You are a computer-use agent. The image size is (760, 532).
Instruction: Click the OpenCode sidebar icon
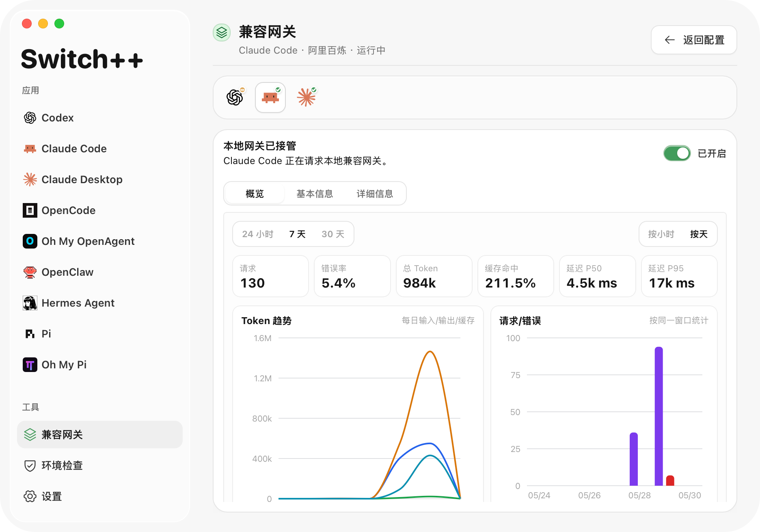point(30,210)
